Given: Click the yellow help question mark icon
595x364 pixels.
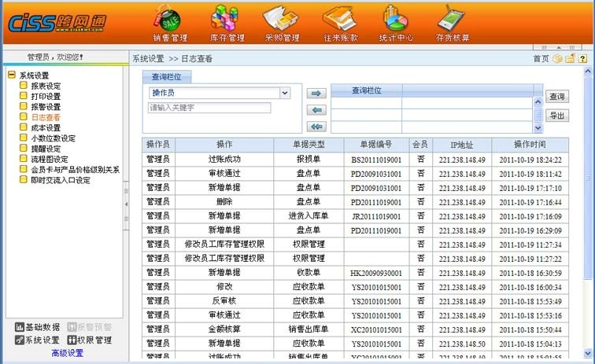Looking at the screenshot, I should (x=583, y=58).
